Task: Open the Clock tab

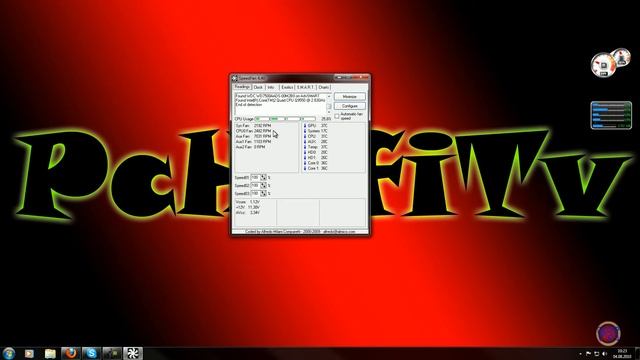Action: pyautogui.click(x=258, y=87)
